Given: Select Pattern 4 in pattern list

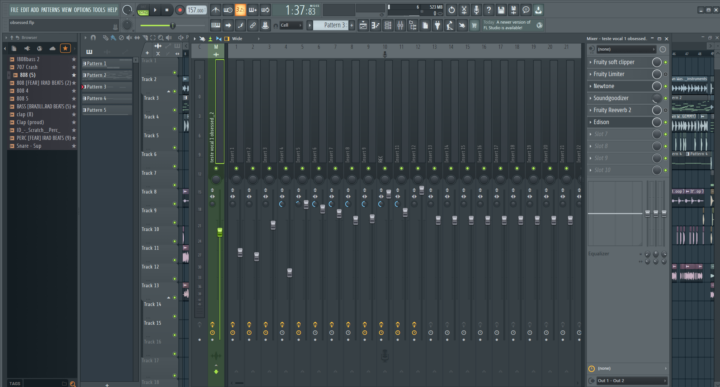Looking at the screenshot, I should pyautogui.click(x=107, y=98).
